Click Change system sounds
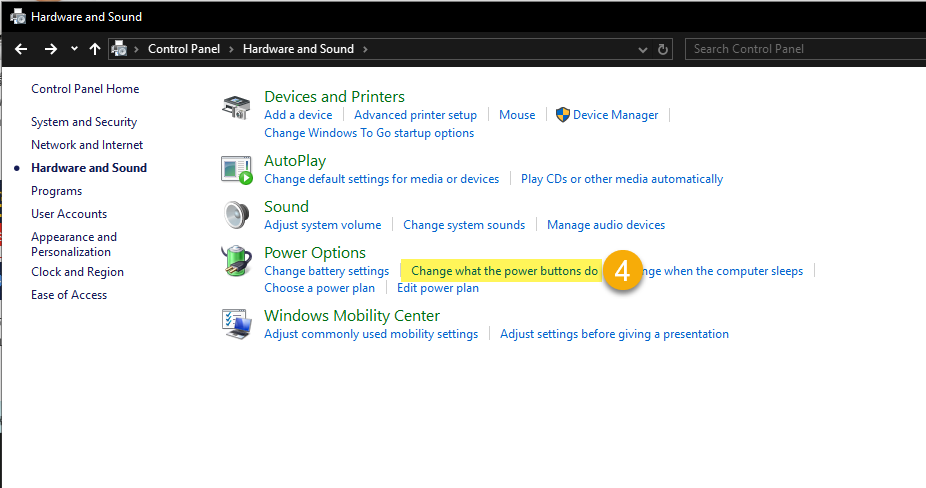The width and height of the screenshot is (926, 488). click(464, 225)
